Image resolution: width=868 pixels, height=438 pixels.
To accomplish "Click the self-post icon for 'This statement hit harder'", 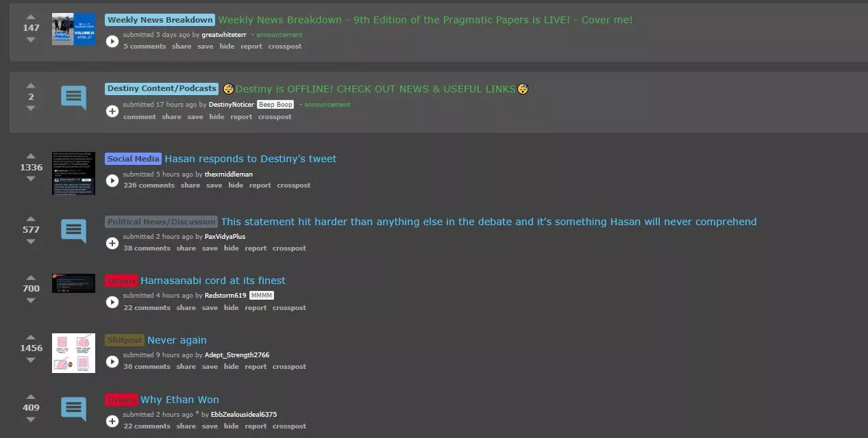I will [73, 231].
